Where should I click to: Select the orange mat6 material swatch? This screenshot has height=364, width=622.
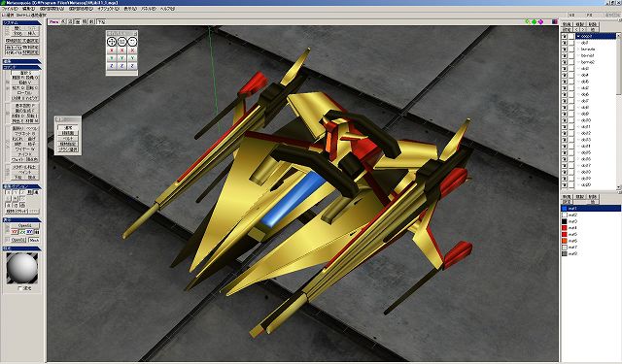coord(564,241)
